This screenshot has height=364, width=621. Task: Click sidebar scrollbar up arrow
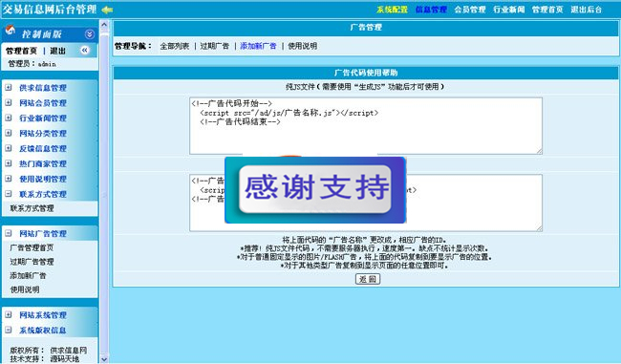(x=104, y=25)
